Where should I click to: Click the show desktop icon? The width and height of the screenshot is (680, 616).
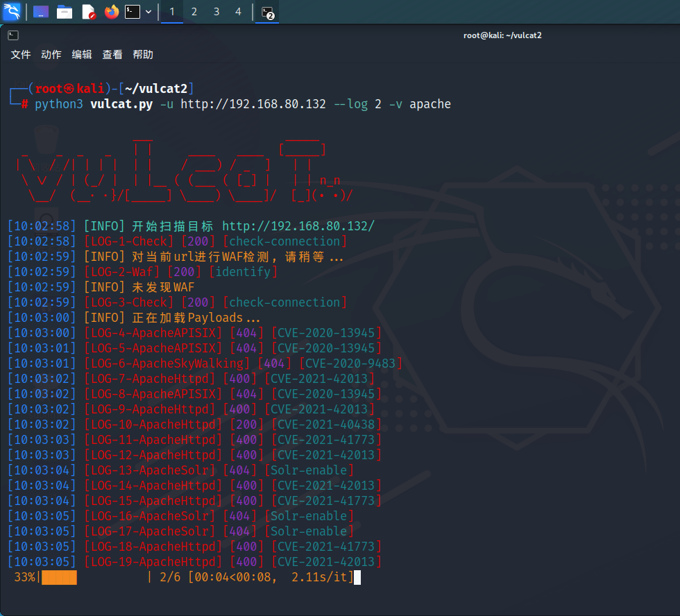point(41,12)
